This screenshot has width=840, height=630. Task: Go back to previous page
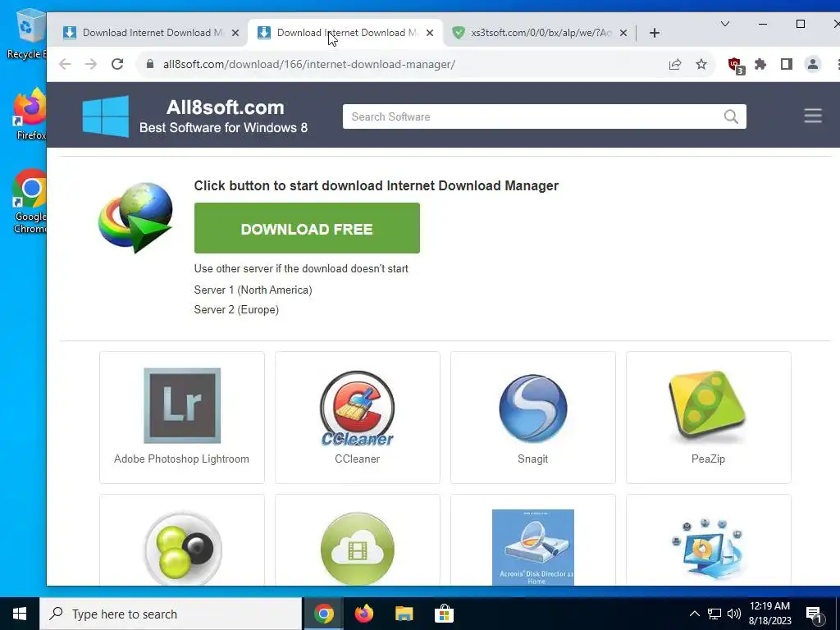tap(65, 64)
